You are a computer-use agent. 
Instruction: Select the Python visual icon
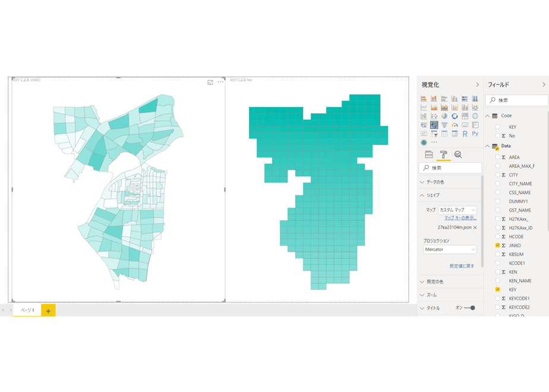point(475,134)
